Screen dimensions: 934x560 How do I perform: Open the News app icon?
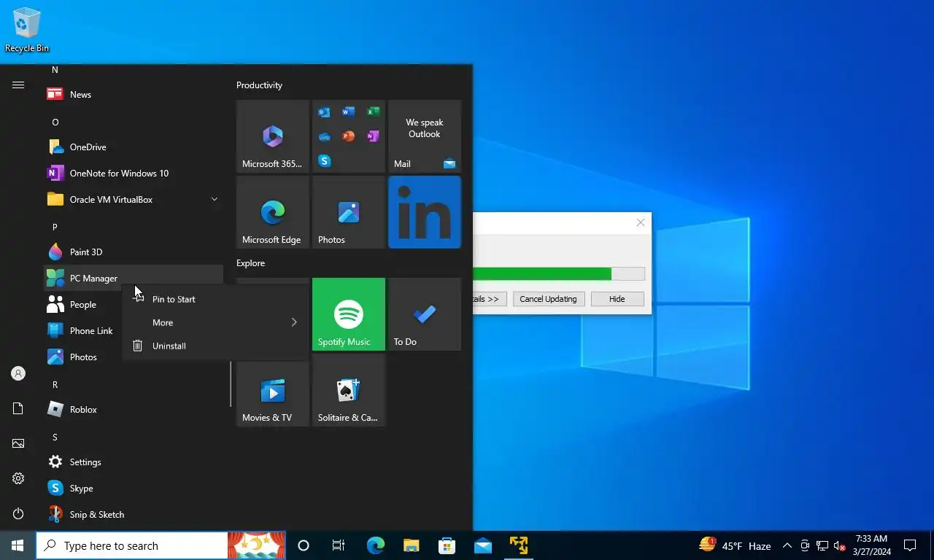[x=55, y=94]
